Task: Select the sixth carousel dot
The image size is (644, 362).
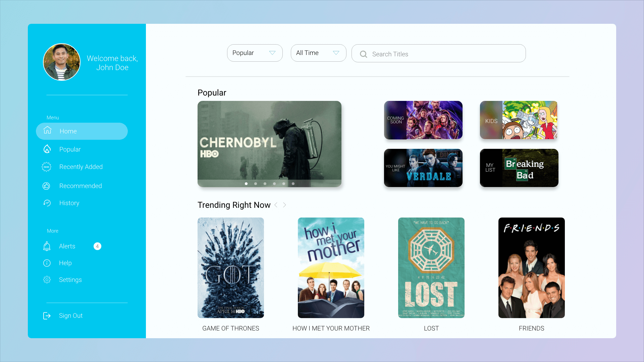Action: pos(293,184)
